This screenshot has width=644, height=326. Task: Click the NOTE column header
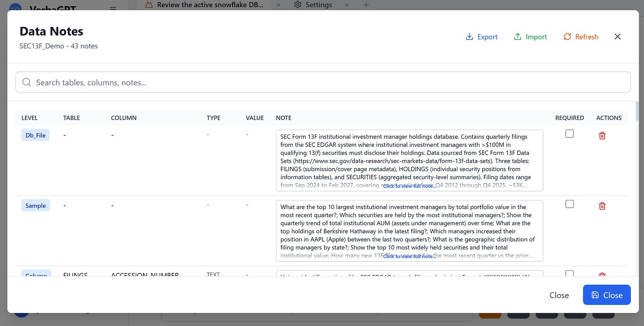[284, 118]
